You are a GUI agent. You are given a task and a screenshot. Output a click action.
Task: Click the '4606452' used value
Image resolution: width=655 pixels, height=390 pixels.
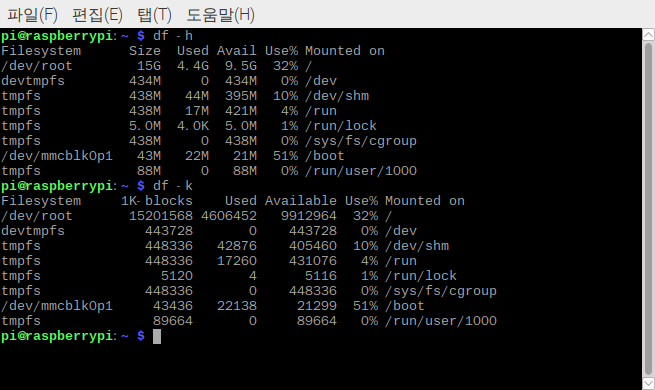coord(229,216)
